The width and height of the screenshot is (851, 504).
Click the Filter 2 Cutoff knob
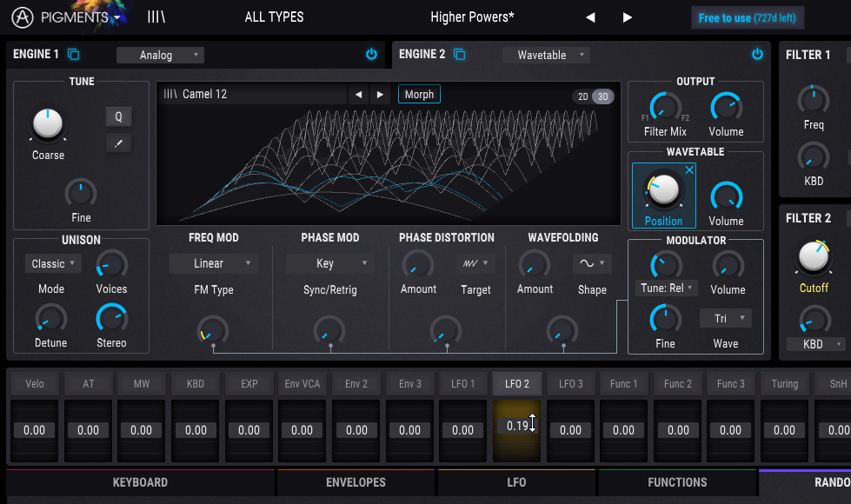(x=814, y=256)
